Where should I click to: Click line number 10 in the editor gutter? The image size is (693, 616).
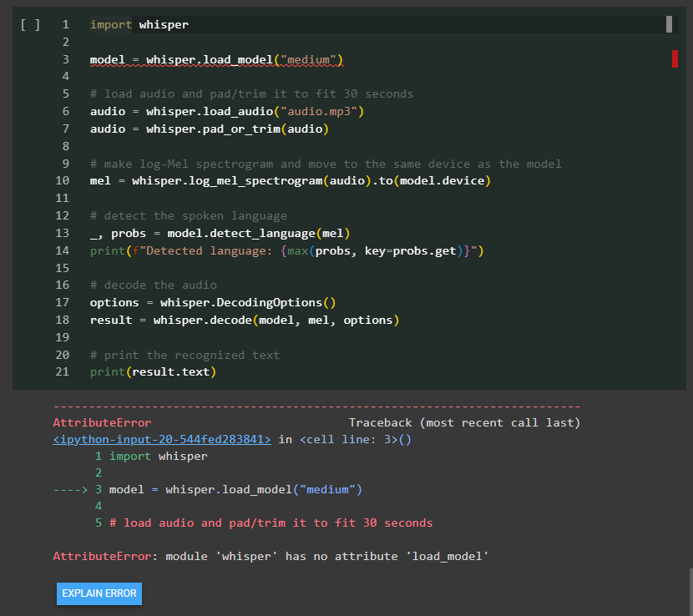63,181
